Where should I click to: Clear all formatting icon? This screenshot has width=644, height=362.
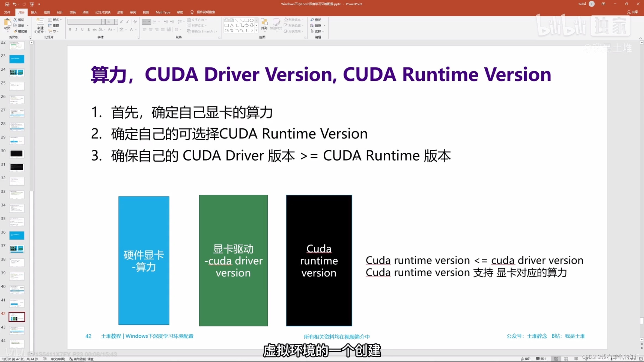click(x=135, y=22)
